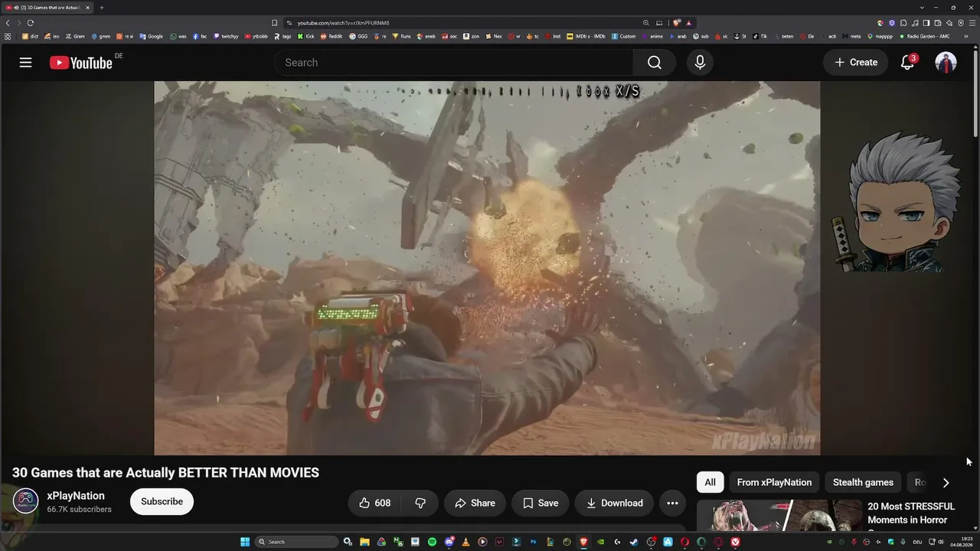Show more filter chips with right arrow
The image size is (980, 551).
point(946,482)
